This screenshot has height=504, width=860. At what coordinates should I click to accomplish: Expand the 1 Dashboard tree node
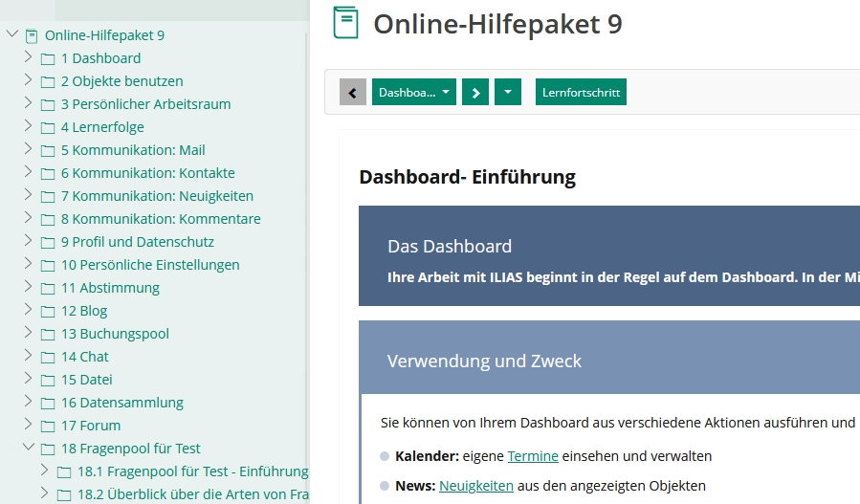coord(28,57)
